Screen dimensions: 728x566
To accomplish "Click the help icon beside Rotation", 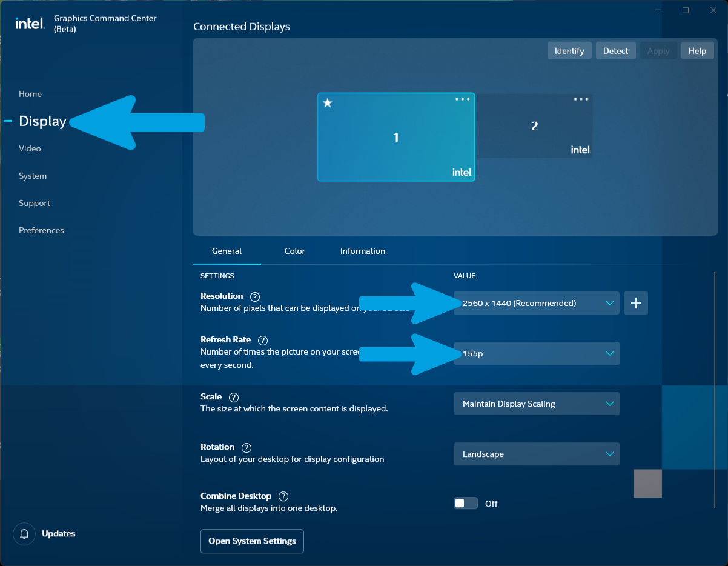I will tap(247, 448).
